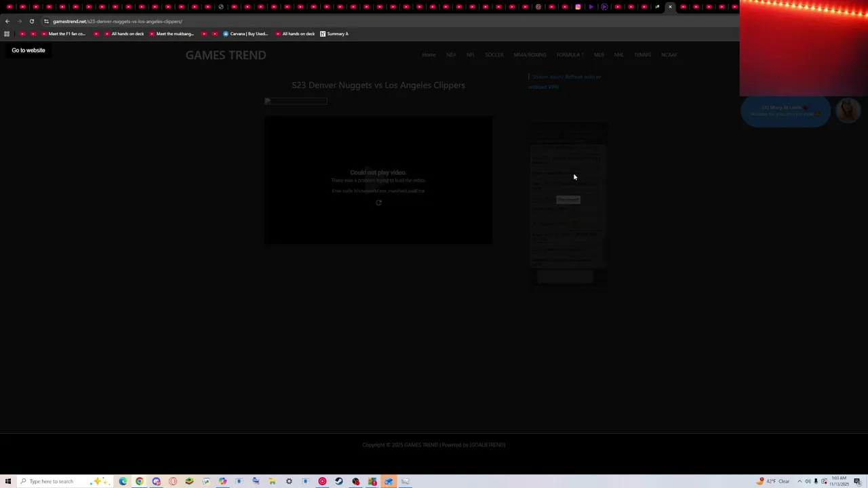The image size is (868, 488).
Task: Open the weather widget showing 42°F Clear
Action: 774,481
